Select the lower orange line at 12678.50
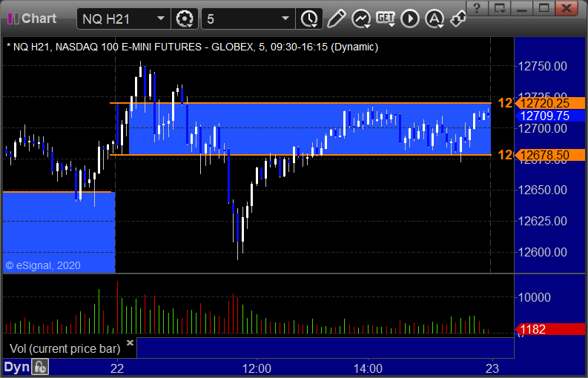The width and height of the screenshot is (588, 378). (x=300, y=154)
